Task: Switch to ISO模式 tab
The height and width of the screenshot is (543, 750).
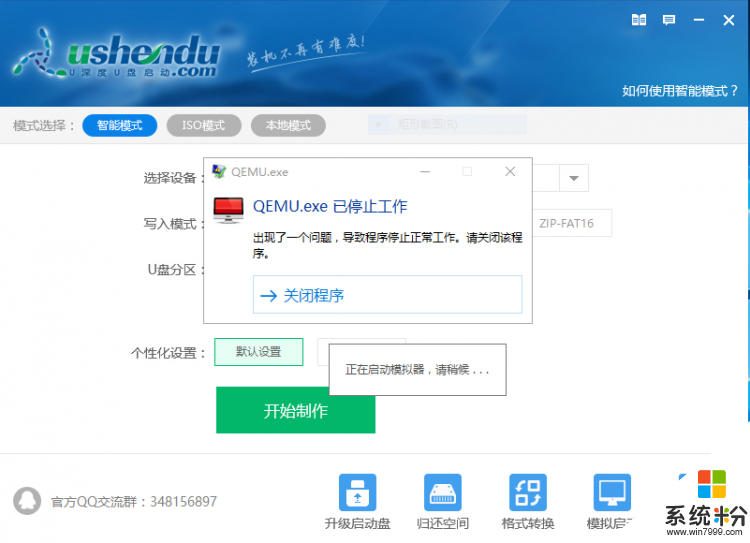Action: click(x=204, y=125)
